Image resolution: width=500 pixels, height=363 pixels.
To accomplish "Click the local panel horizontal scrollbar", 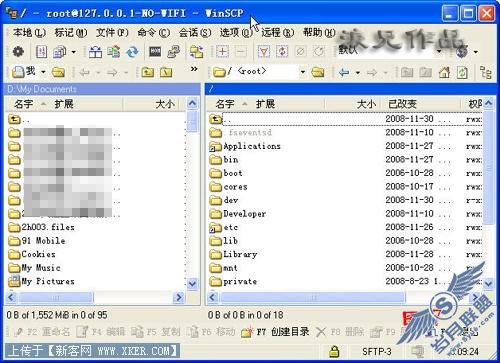I will point(95,297).
